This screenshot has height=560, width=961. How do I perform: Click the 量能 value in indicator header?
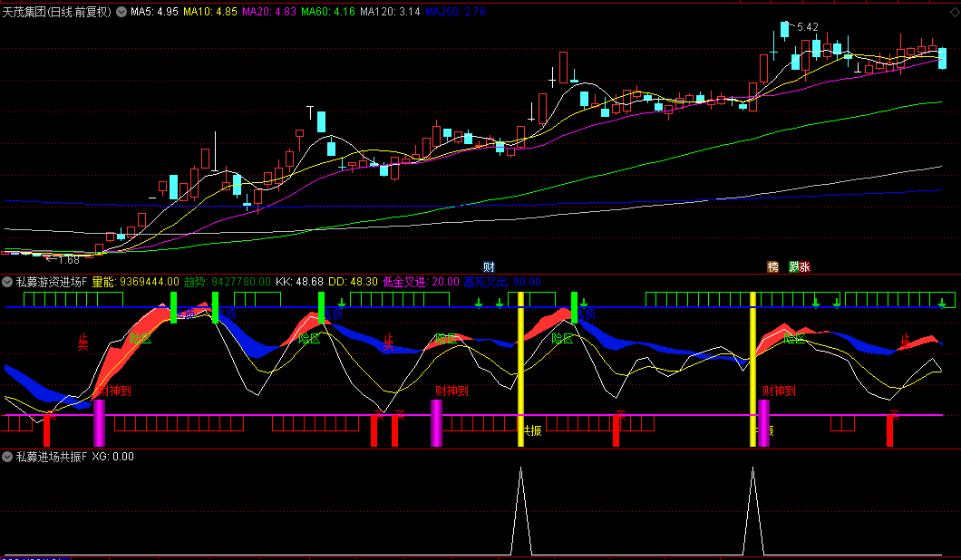click(x=136, y=282)
